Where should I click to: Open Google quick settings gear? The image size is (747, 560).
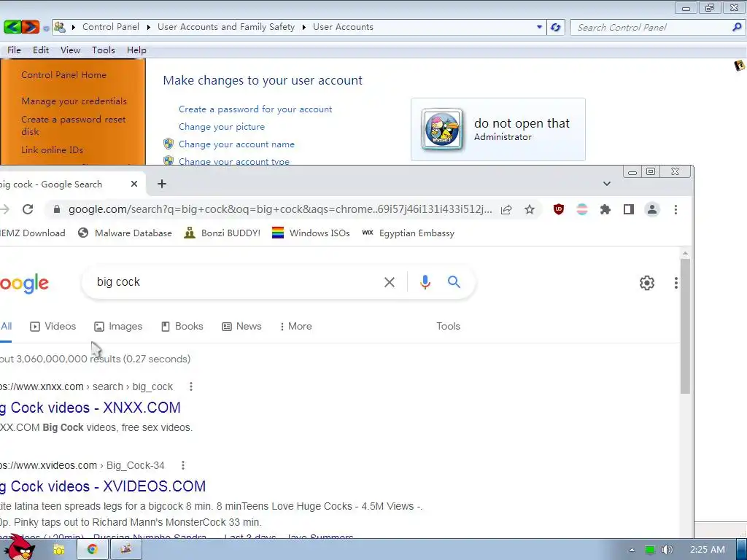[x=646, y=283]
